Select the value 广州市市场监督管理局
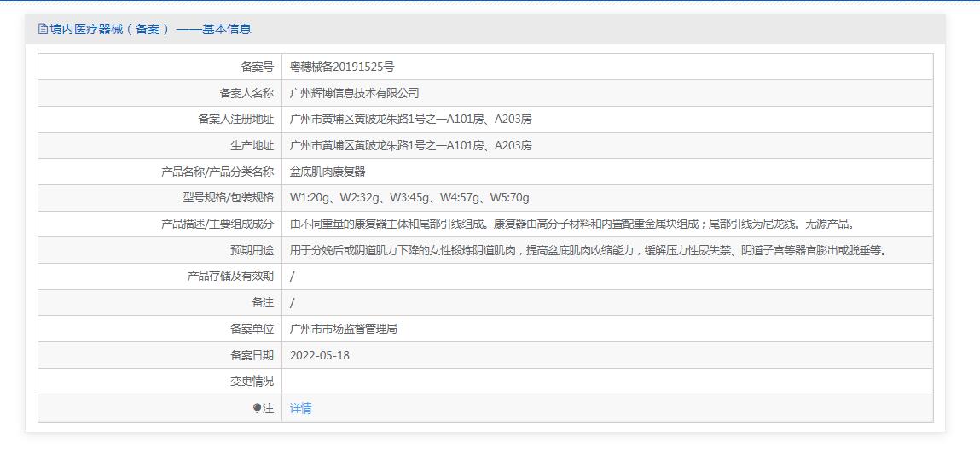 click(344, 329)
